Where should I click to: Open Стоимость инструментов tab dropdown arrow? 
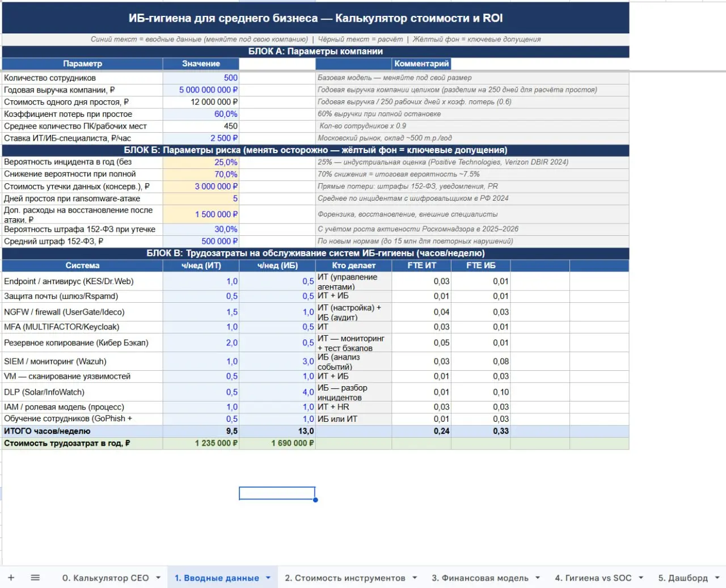coord(415,578)
